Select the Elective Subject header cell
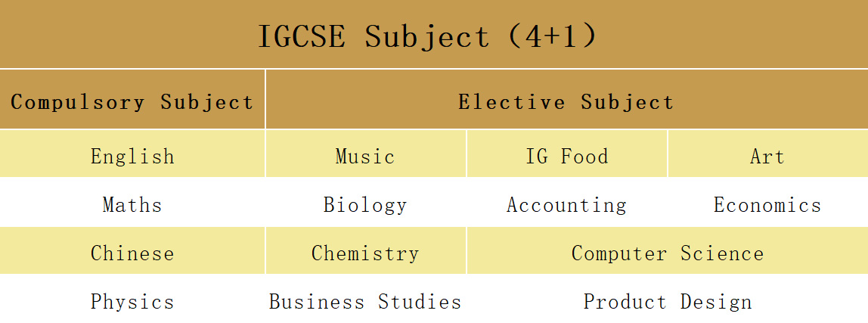This screenshot has width=868, height=323. (566, 102)
